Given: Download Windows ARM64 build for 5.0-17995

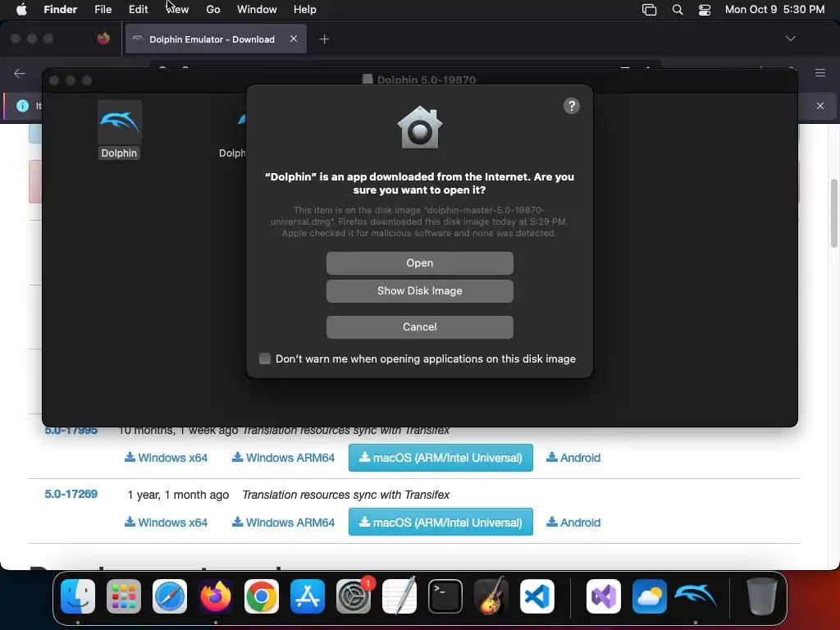Looking at the screenshot, I should (x=283, y=458).
